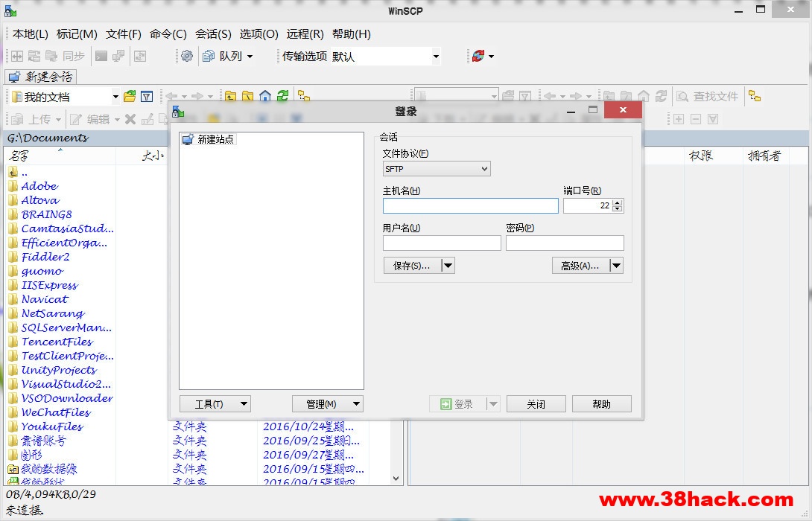Open the 我的文档 drive dropdown
The image size is (812, 521).
pyautogui.click(x=115, y=97)
